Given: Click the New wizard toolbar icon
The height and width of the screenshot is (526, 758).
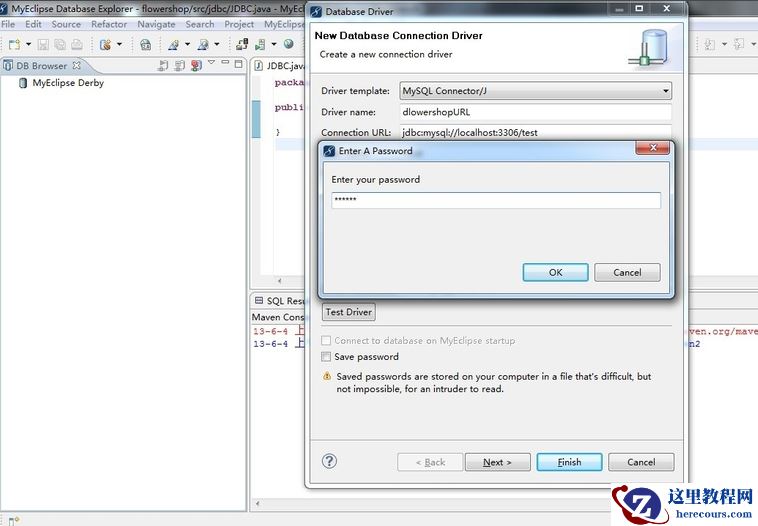Looking at the screenshot, I should pyautogui.click(x=14, y=44).
